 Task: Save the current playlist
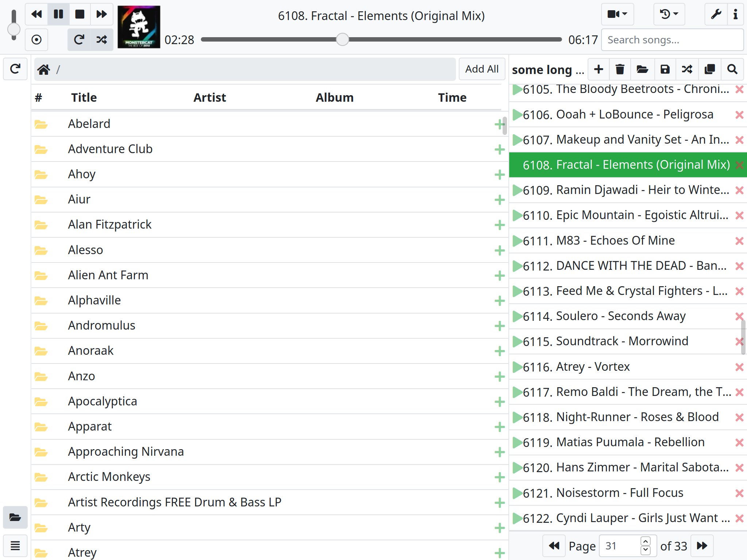[x=665, y=69]
